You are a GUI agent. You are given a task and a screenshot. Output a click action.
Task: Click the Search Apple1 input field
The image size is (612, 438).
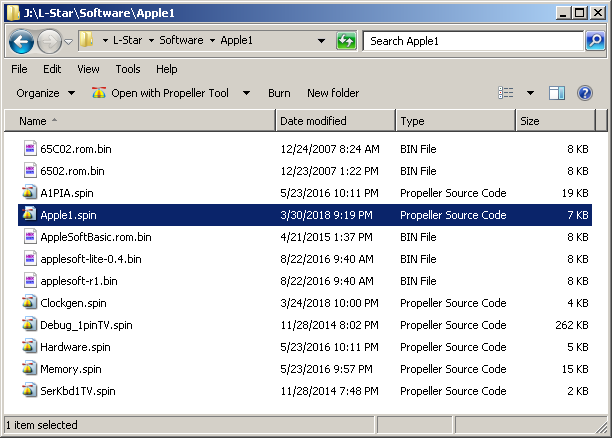click(473, 41)
